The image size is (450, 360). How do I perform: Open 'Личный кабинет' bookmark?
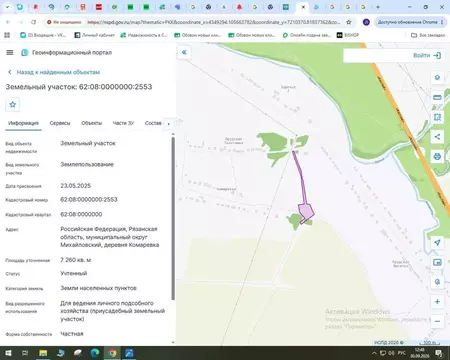pos(94,35)
